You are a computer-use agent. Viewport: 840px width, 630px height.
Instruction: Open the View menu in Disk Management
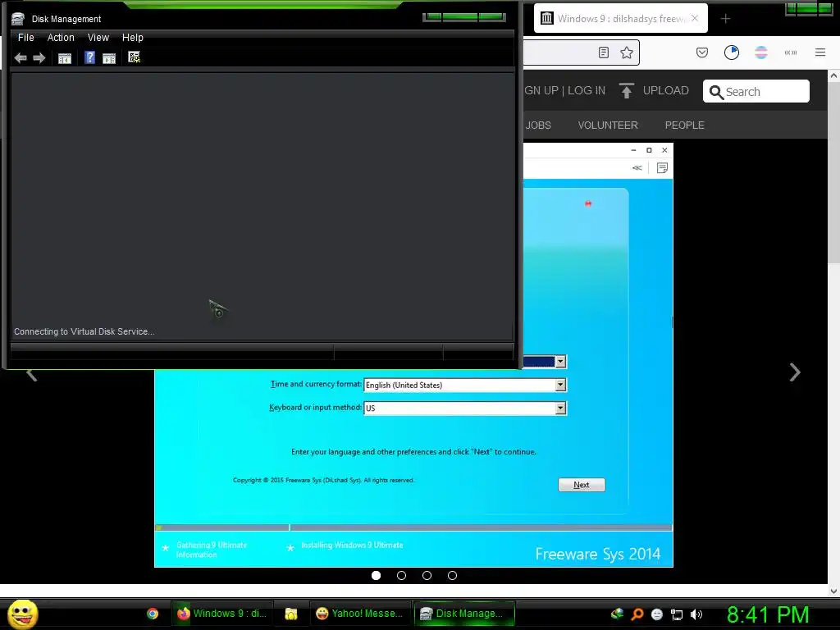[x=98, y=38]
